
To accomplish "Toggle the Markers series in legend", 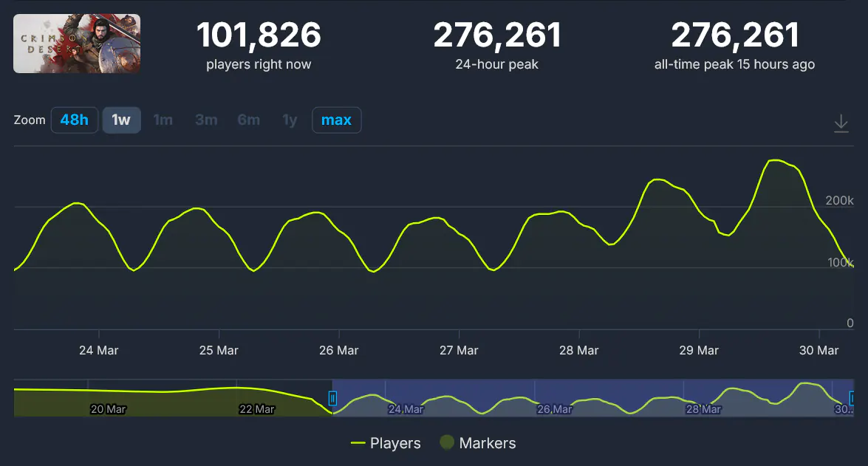I will point(478,443).
